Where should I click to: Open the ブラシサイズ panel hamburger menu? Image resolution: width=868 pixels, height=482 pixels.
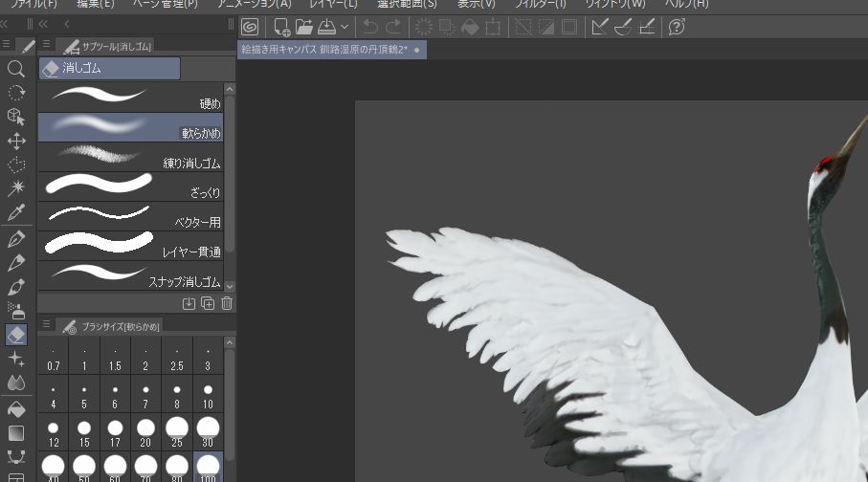click(47, 324)
